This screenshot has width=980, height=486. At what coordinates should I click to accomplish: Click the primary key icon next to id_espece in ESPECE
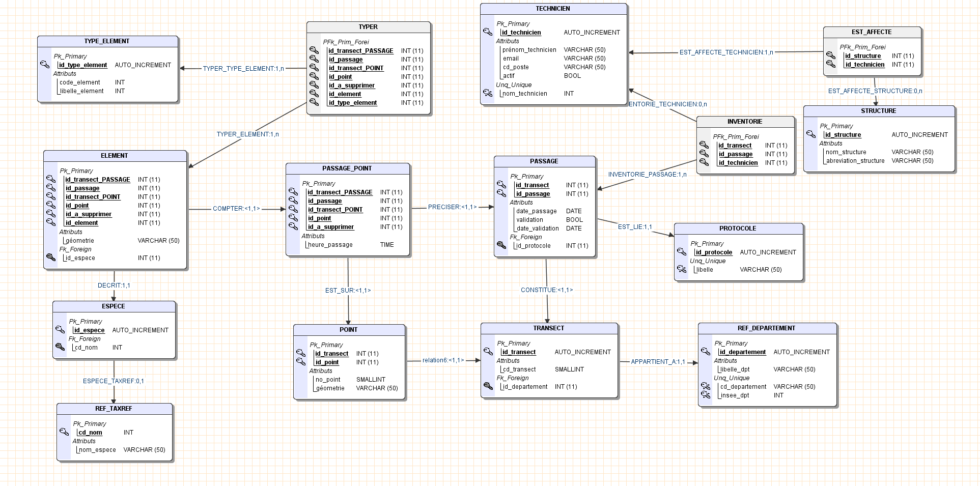click(60, 330)
